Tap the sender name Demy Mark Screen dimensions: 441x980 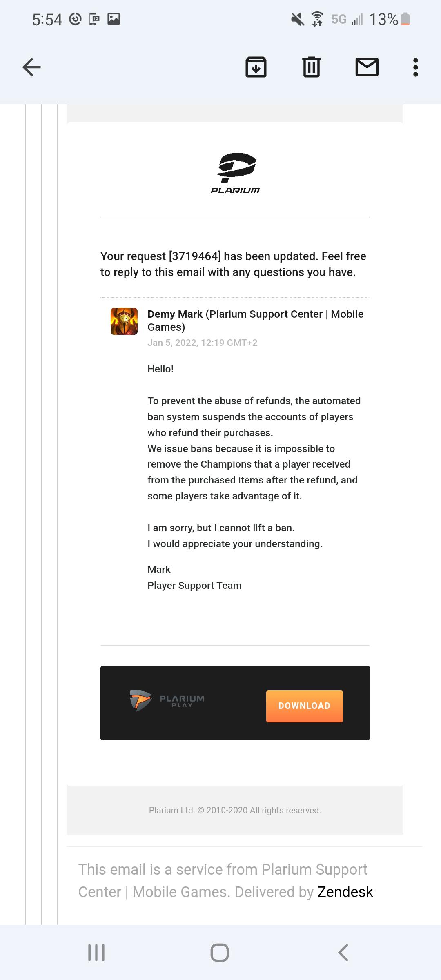click(175, 314)
